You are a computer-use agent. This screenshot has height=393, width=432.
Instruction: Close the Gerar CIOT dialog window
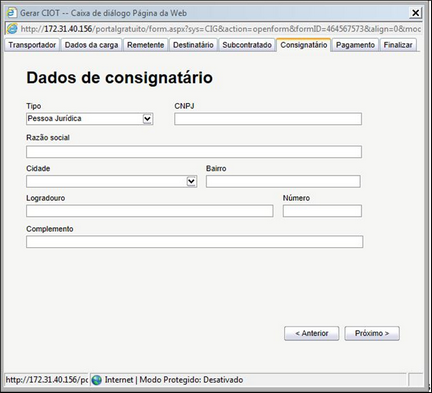click(415, 13)
